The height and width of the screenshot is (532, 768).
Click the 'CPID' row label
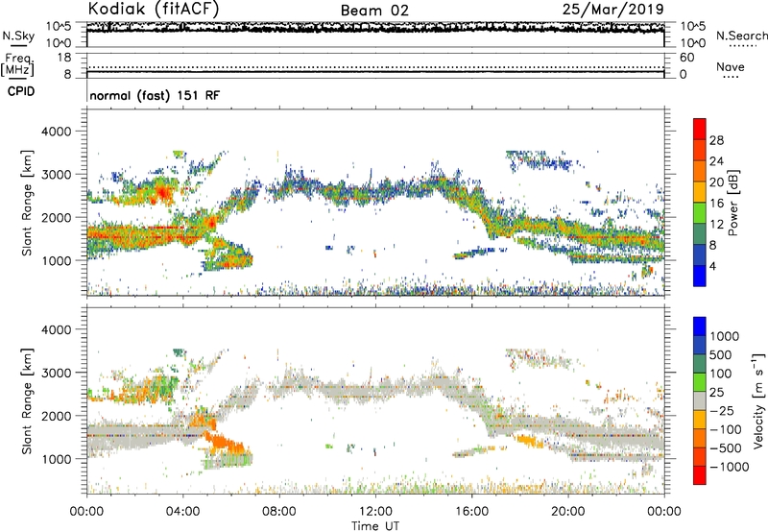point(21,91)
